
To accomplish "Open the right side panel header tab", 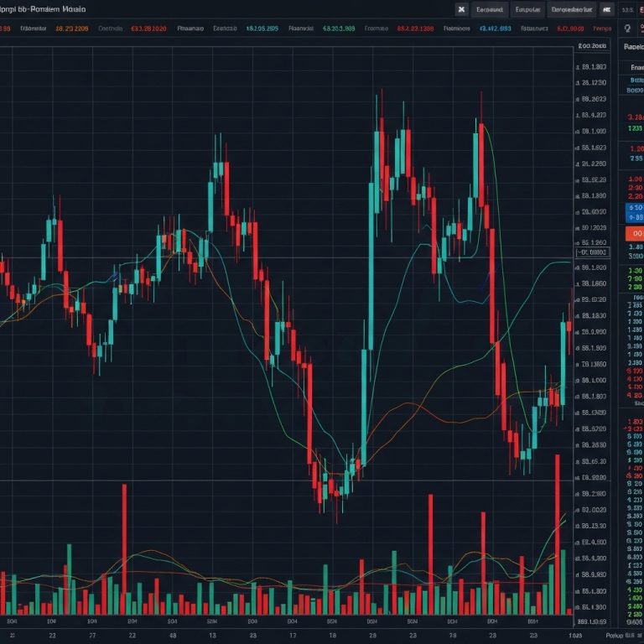I will point(633,49).
